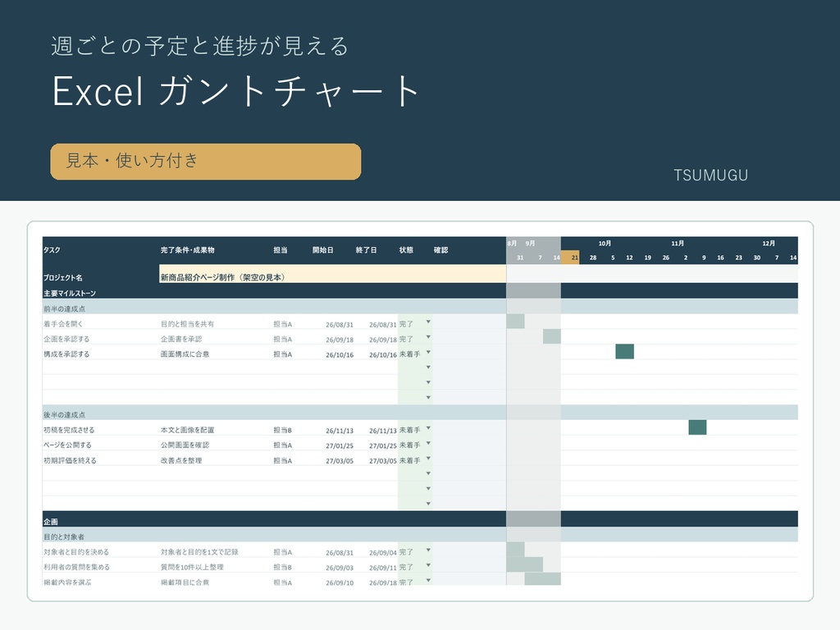The width and height of the screenshot is (840, 630).
Task: Open the status dropdown for 初稿を完成させる
Action: click(x=428, y=428)
